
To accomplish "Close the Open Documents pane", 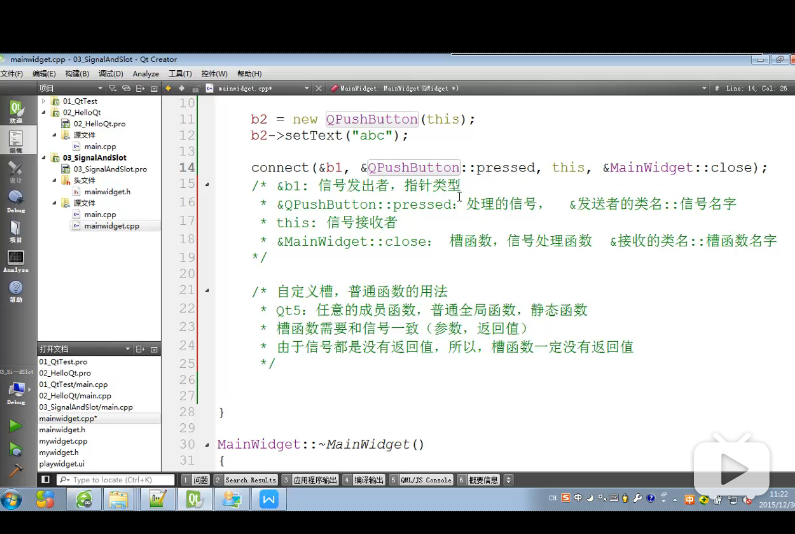I will pyautogui.click(x=154, y=349).
